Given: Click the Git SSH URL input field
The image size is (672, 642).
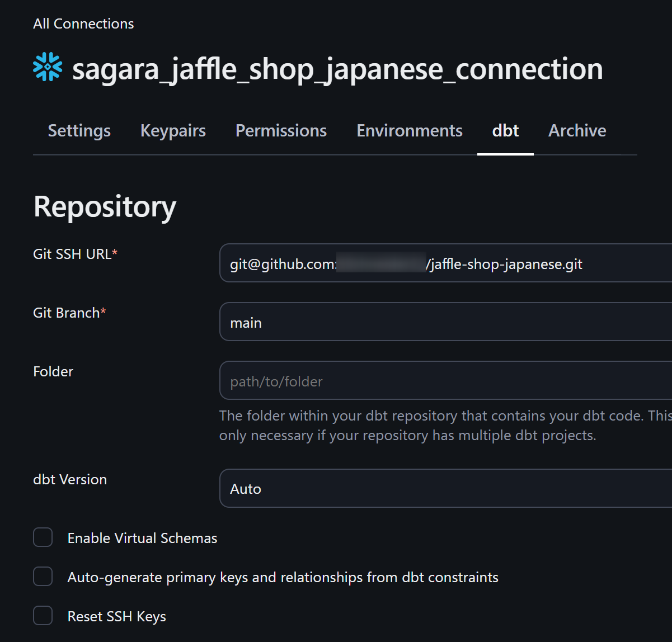Looking at the screenshot, I should point(445,263).
